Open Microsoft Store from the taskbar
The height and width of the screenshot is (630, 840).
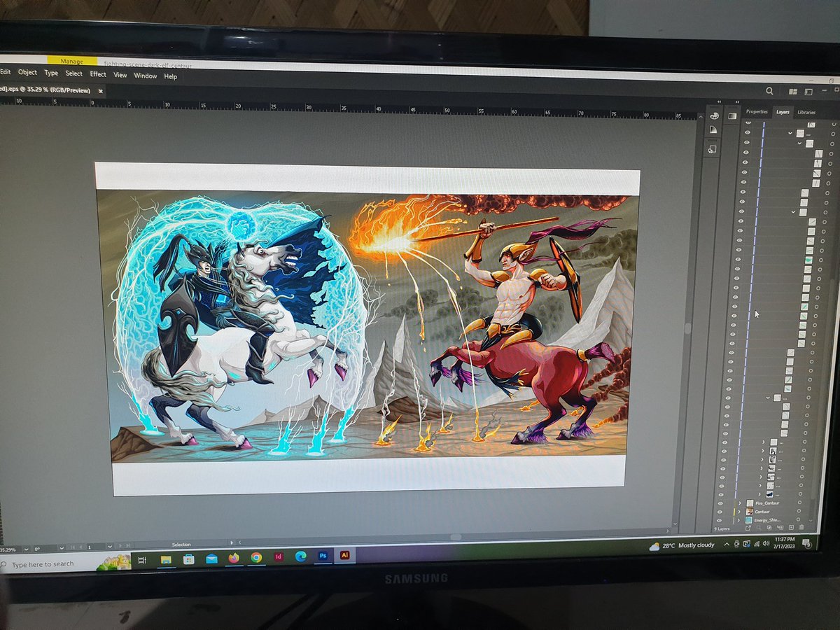[189, 559]
